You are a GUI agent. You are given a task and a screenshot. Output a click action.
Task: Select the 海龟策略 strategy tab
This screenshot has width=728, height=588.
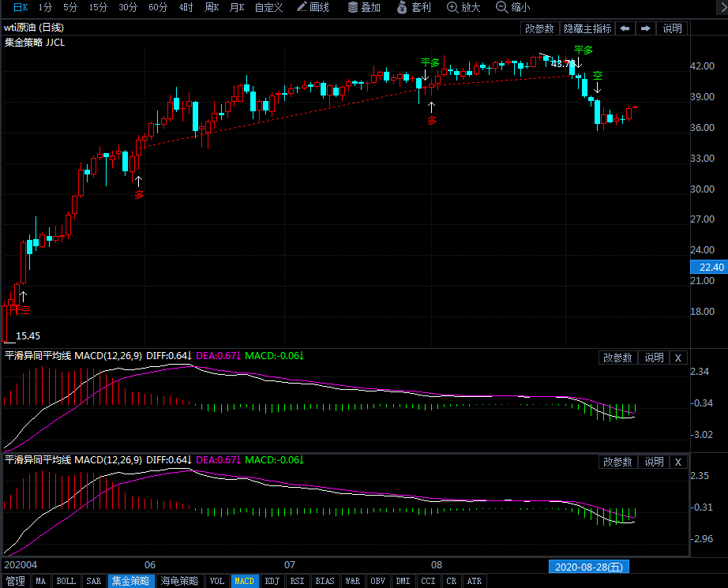(181, 581)
